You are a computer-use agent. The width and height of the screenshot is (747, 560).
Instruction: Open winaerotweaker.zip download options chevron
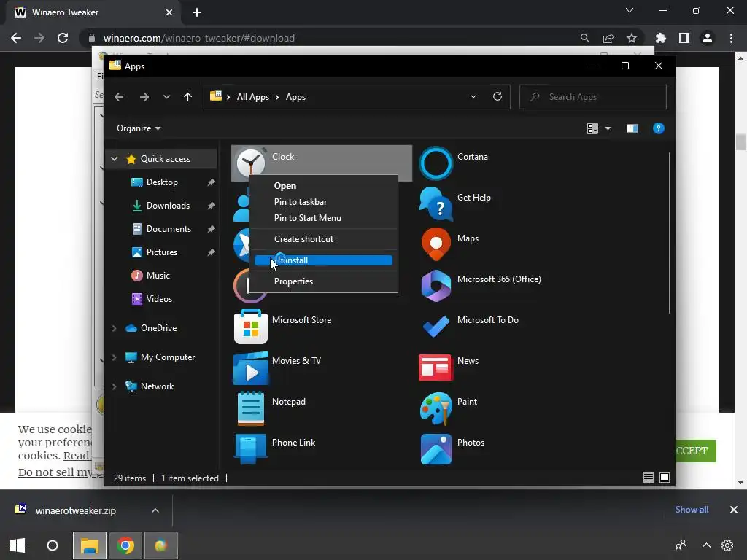click(155, 510)
